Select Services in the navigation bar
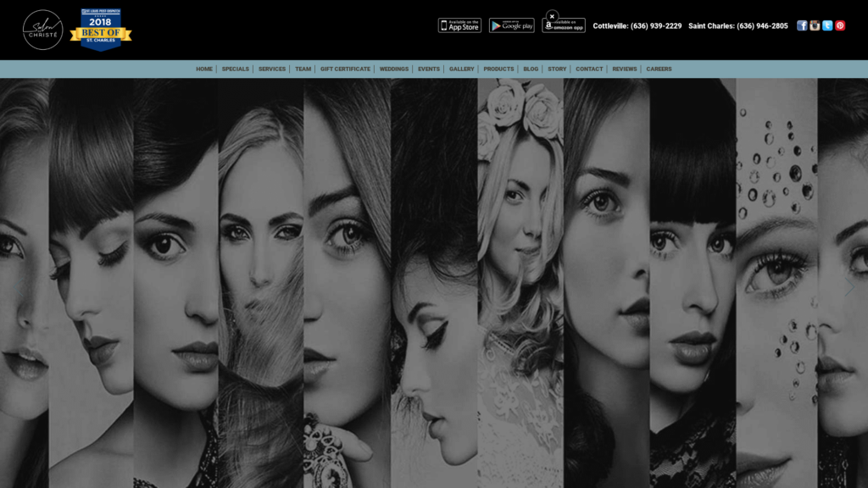Screen dimensions: 868x488 [272, 69]
